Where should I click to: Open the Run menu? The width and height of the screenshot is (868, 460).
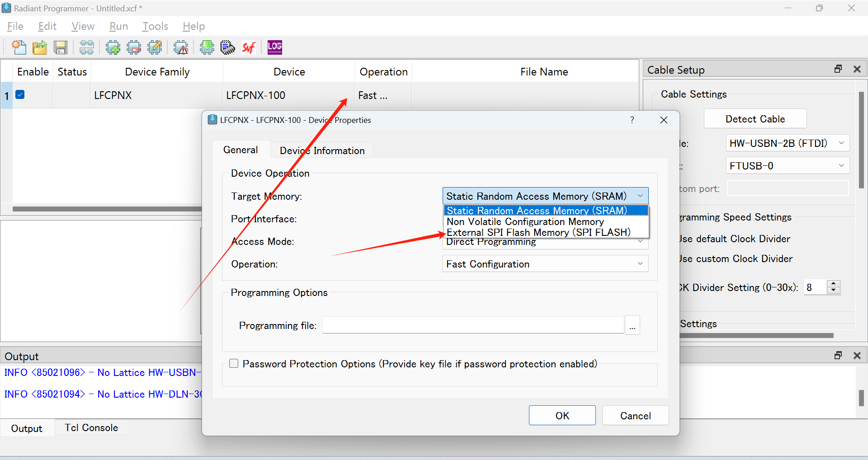coord(119,26)
